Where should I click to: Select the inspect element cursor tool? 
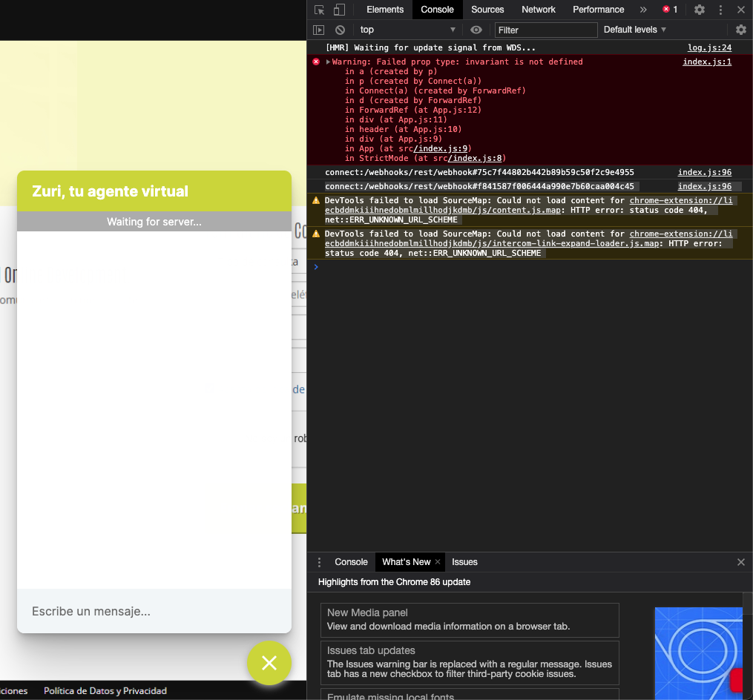click(319, 10)
